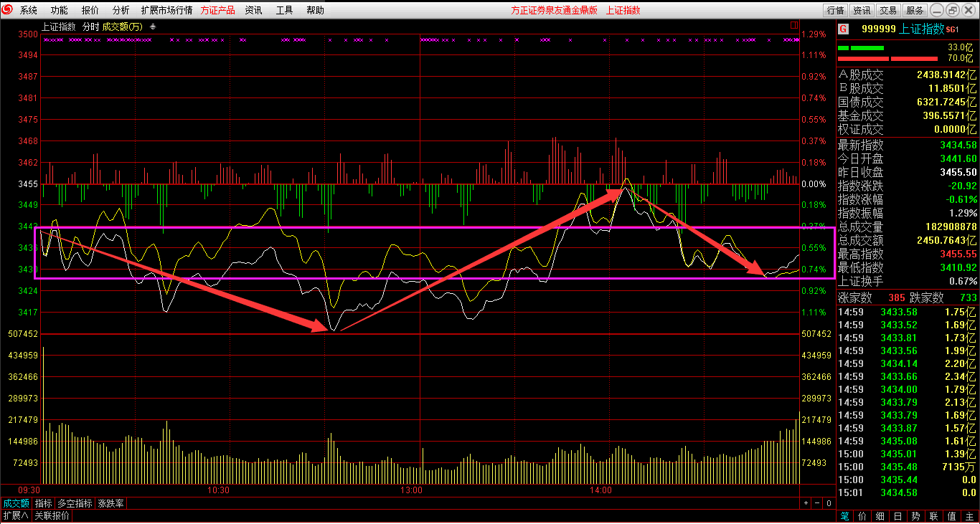Click the 交易 button at top right
980x524 pixels.
point(888,10)
